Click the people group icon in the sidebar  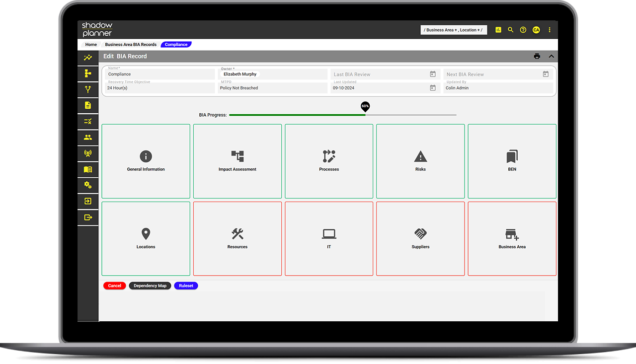click(88, 138)
